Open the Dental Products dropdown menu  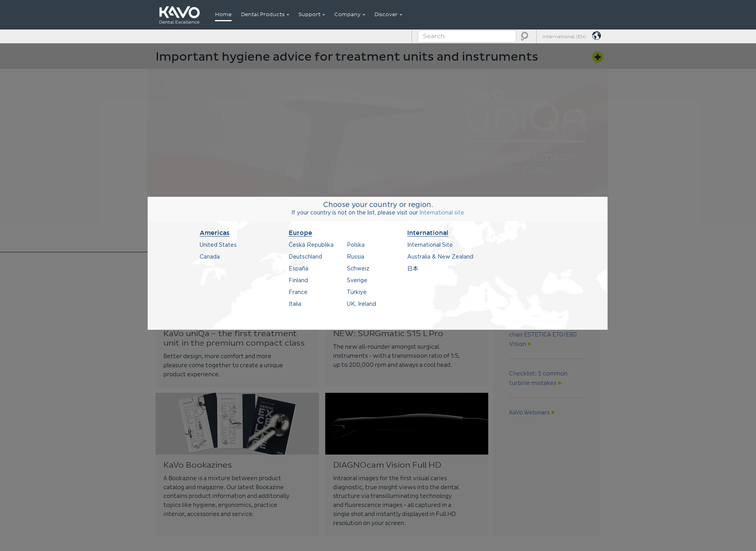coord(265,15)
